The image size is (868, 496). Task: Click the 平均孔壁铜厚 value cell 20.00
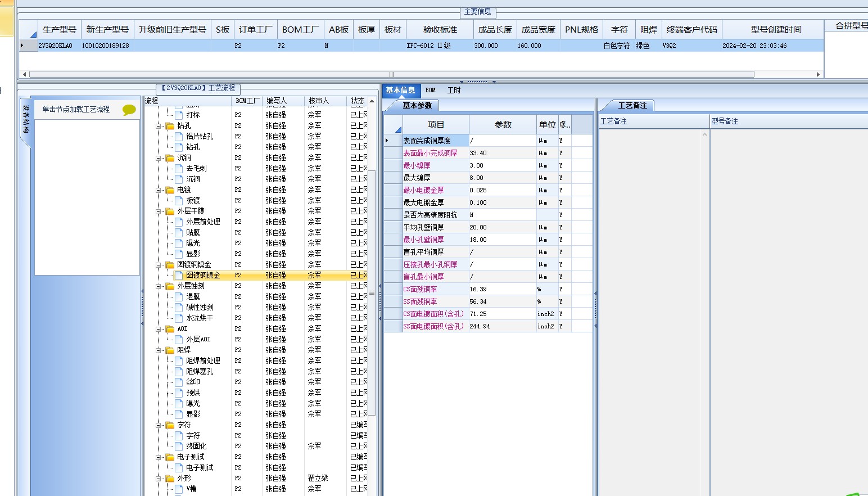point(503,227)
